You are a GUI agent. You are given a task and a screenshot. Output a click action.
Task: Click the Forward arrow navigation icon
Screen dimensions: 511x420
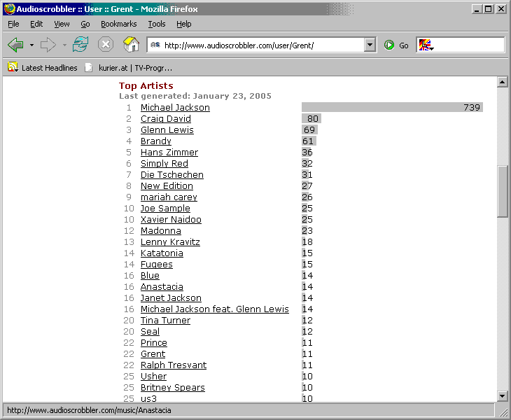[48, 45]
